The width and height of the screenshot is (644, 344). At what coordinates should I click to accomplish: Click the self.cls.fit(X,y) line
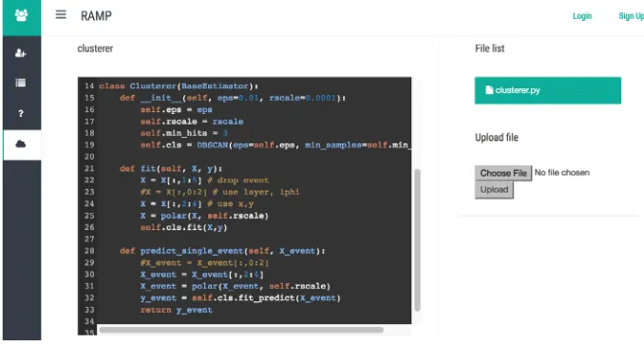pos(183,227)
